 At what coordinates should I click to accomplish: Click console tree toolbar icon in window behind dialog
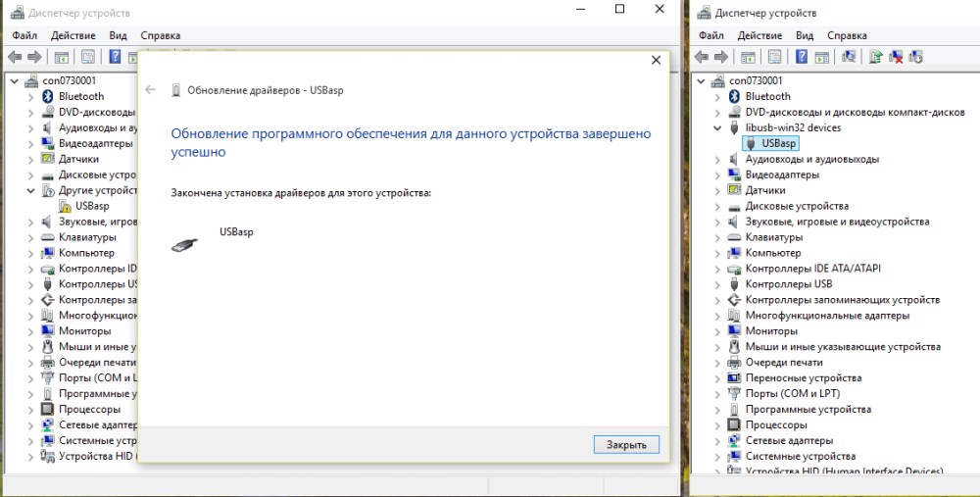pos(61,57)
